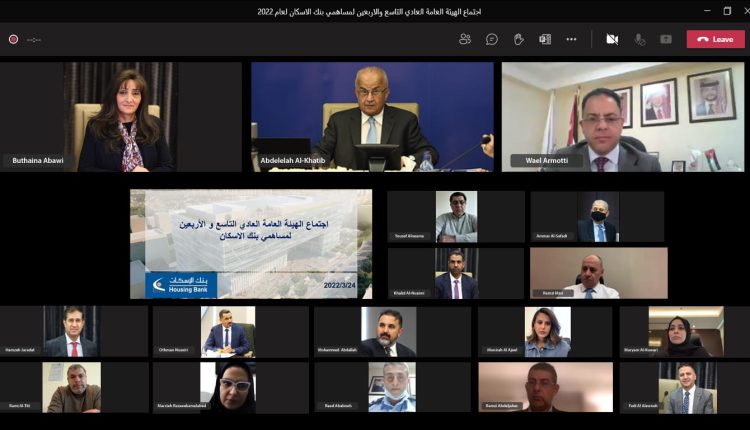Select the Khalid Al-Nuaimi video tile
This screenshot has width=750, height=430.
tap(456, 273)
